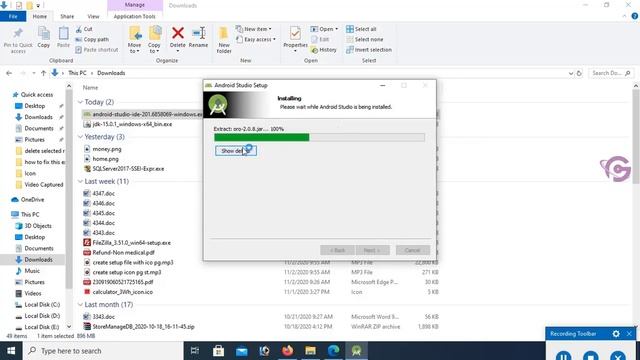Viewport: 640px width, 360px height.
Task: Refresh the Downloads folder view
Action: click(579, 73)
